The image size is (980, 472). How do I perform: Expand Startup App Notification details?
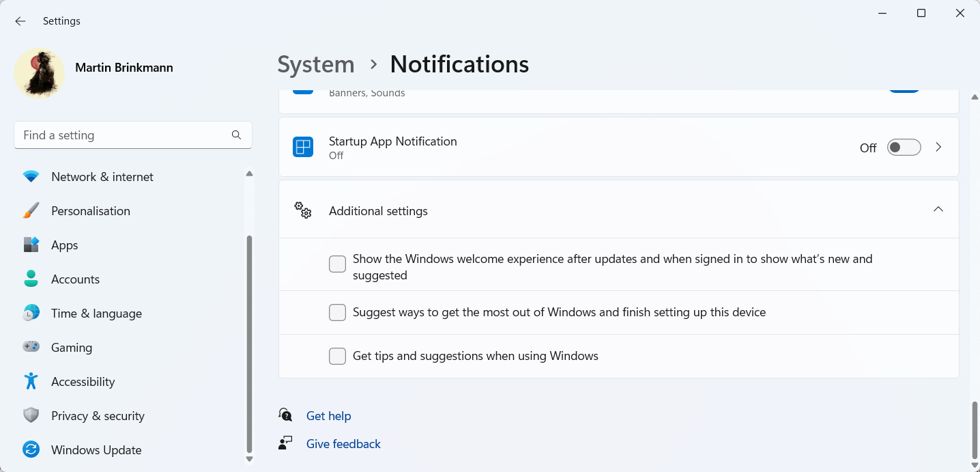click(x=938, y=147)
